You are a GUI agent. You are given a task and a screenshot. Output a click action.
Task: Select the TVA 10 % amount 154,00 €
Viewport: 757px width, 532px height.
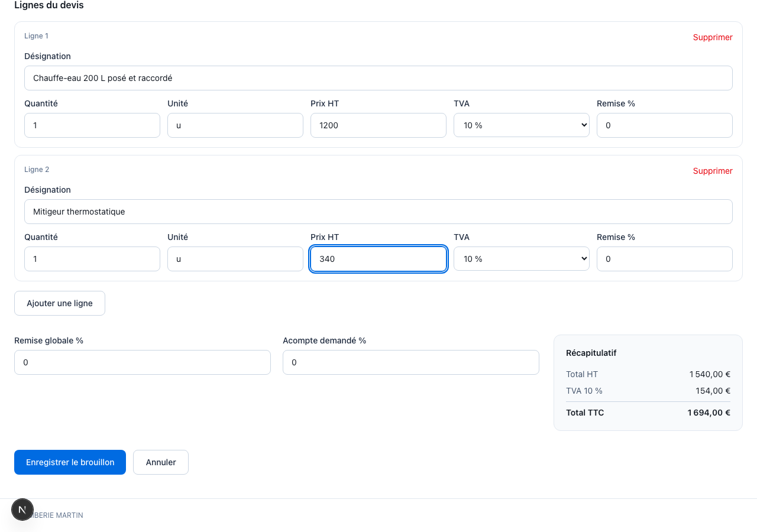(713, 391)
